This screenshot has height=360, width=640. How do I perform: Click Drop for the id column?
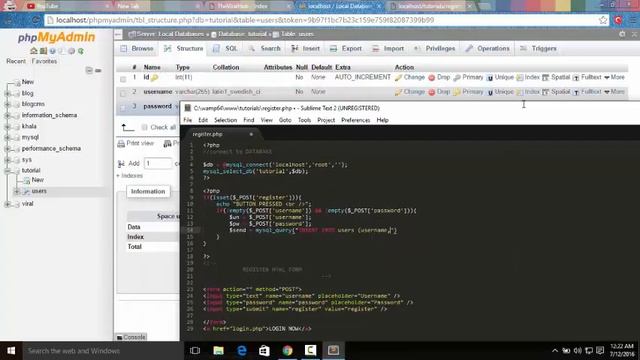[x=439, y=77]
